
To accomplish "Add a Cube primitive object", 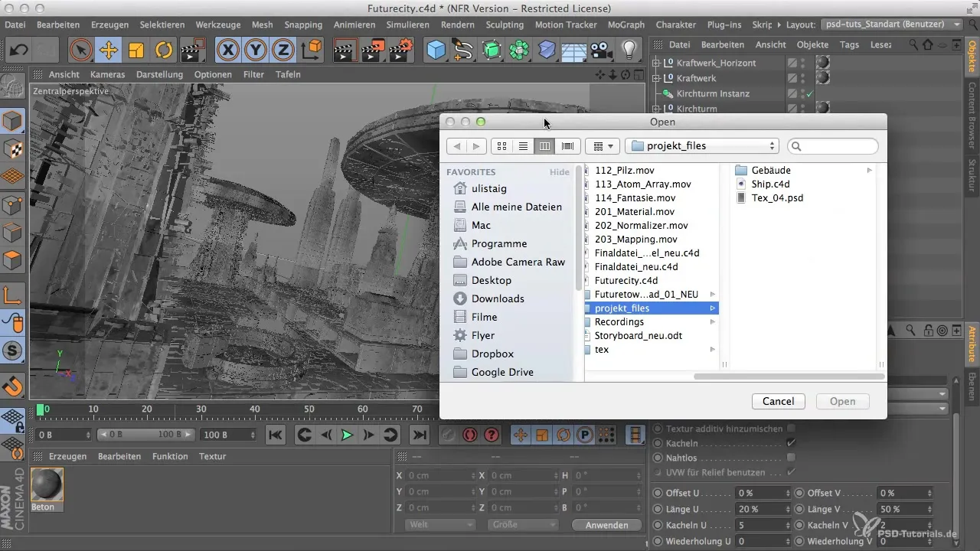I will [436, 51].
